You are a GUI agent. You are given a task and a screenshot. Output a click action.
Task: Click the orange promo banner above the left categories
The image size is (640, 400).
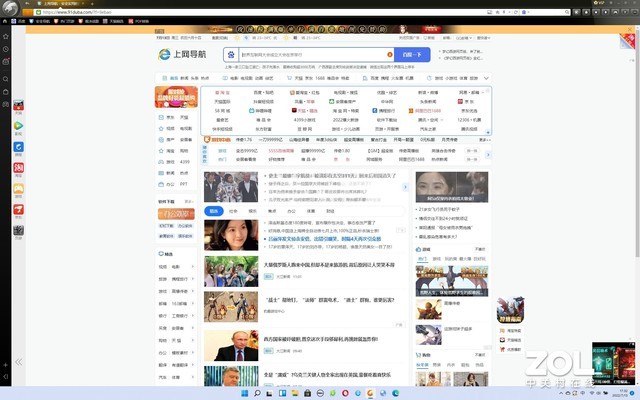tap(175, 96)
